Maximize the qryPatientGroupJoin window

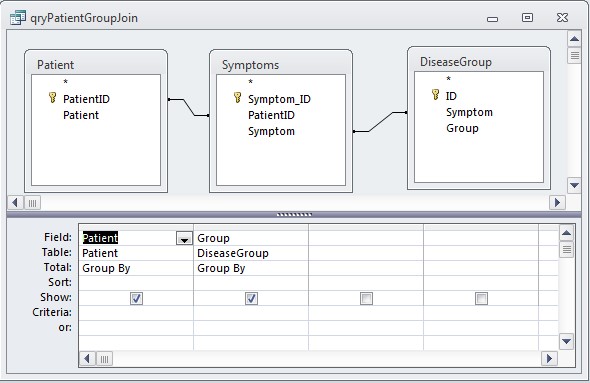[527, 17]
